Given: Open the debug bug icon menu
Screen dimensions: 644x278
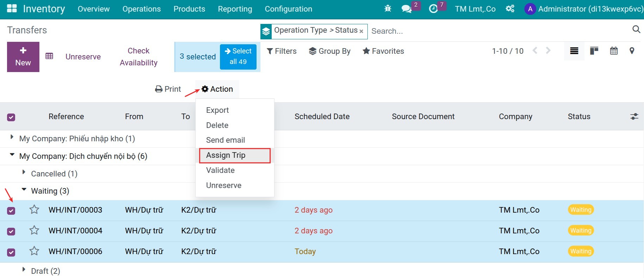Looking at the screenshot, I should [x=388, y=9].
